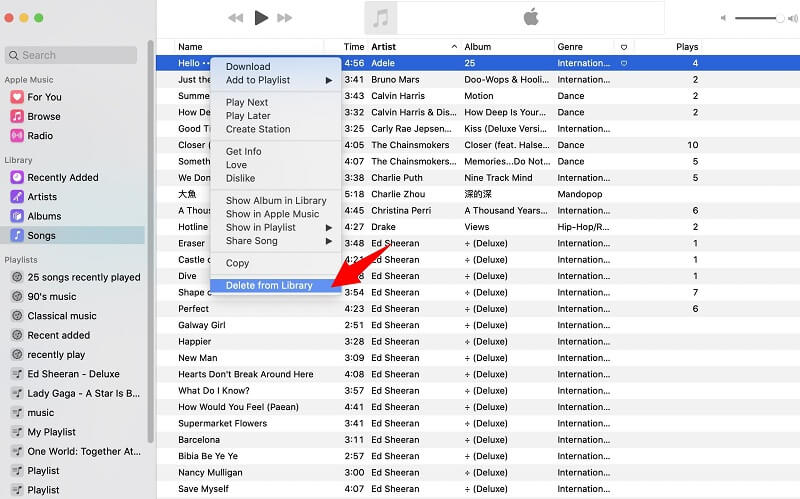The width and height of the screenshot is (800, 499).
Task: Sort by the Time column header
Action: tap(354, 46)
